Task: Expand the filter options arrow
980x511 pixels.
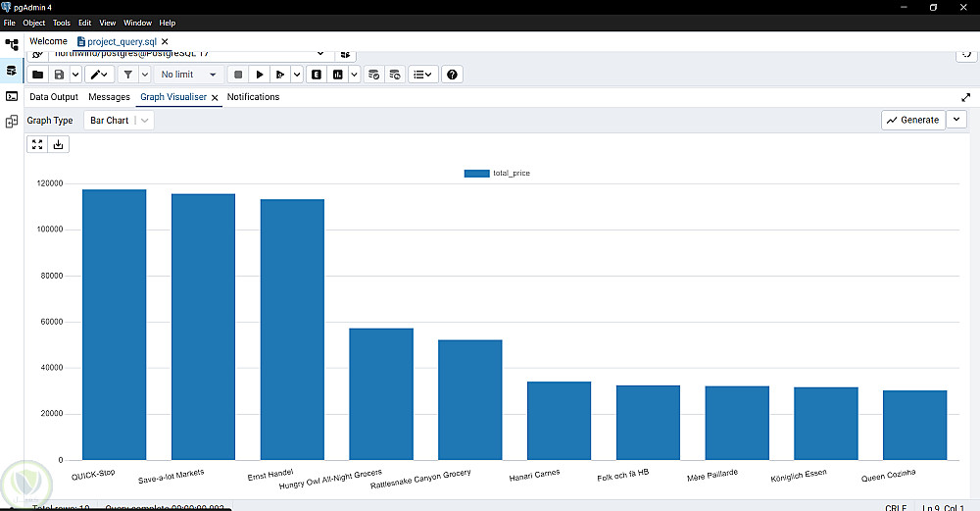Action: pos(144,75)
